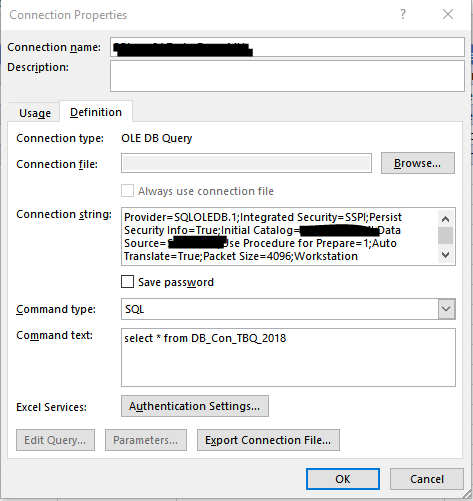Click the OLE DB Query connection type text
The height and width of the screenshot is (501, 473).
[x=157, y=138]
